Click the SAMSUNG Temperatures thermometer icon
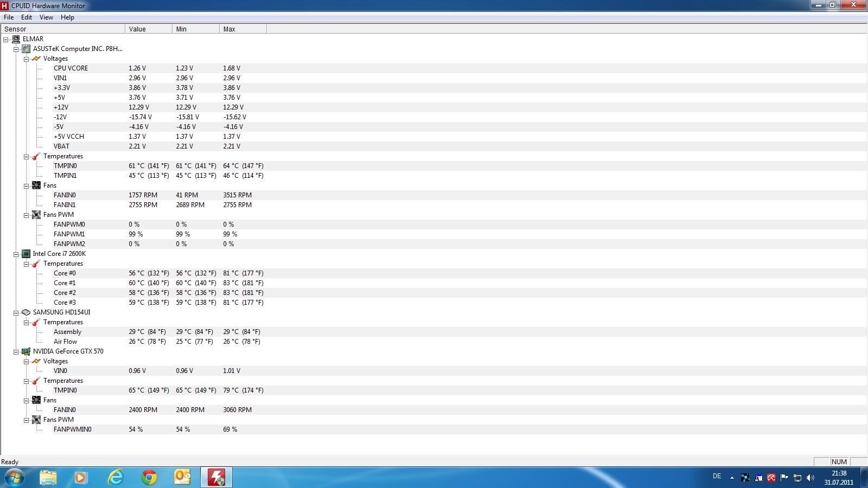This screenshot has width=868, height=488. (x=36, y=322)
